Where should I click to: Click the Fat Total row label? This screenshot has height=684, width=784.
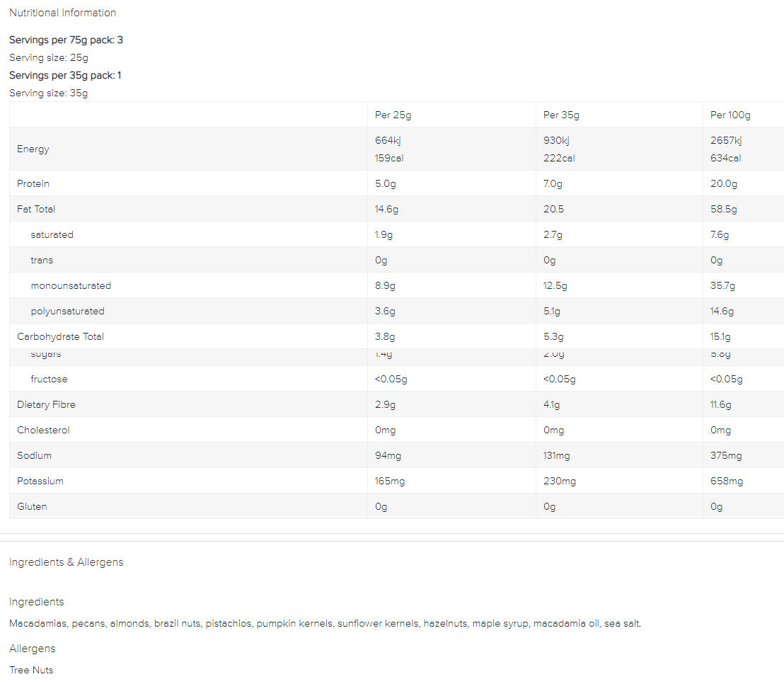click(36, 209)
